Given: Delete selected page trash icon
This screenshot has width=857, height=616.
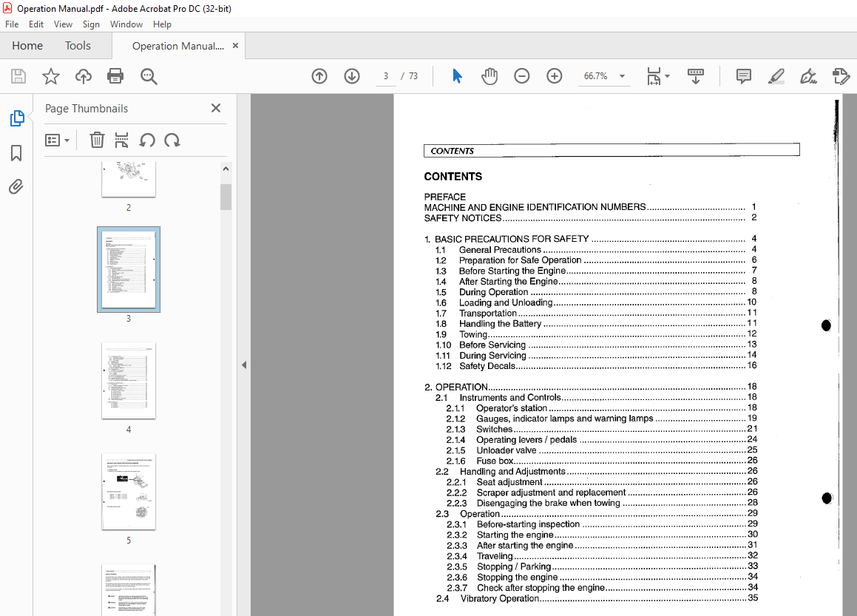Looking at the screenshot, I should click(x=97, y=141).
